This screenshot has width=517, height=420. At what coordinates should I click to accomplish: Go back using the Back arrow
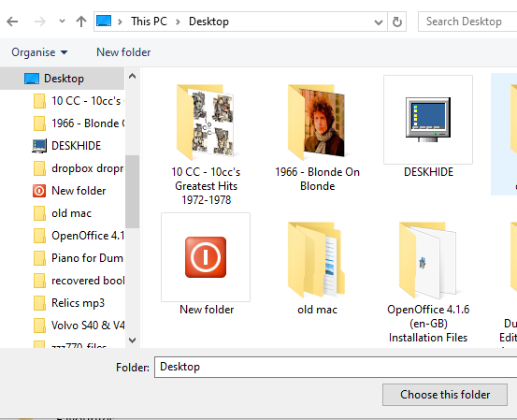pyautogui.click(x=12, y=22)
